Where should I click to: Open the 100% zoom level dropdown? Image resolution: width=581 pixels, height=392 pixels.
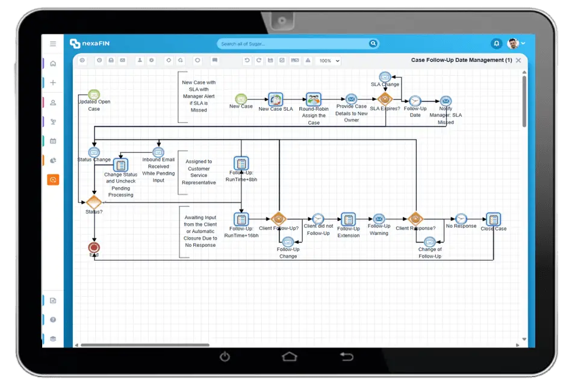(328, 60)
